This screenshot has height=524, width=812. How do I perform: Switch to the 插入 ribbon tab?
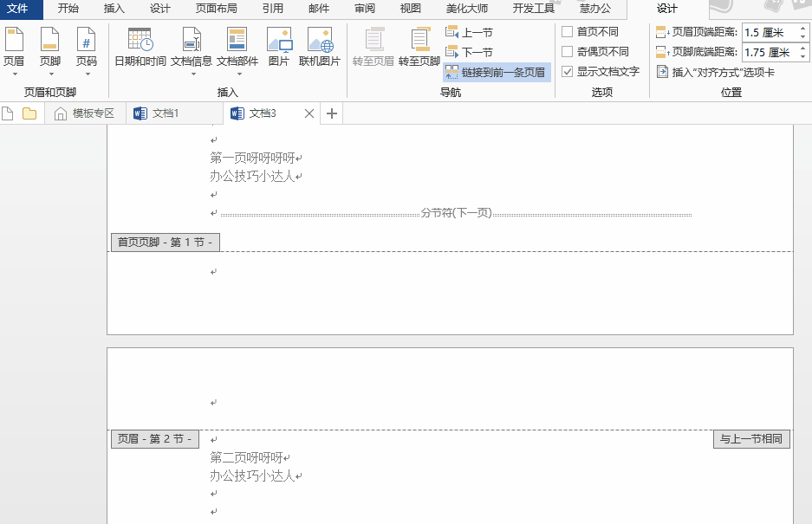pos(115,8)
